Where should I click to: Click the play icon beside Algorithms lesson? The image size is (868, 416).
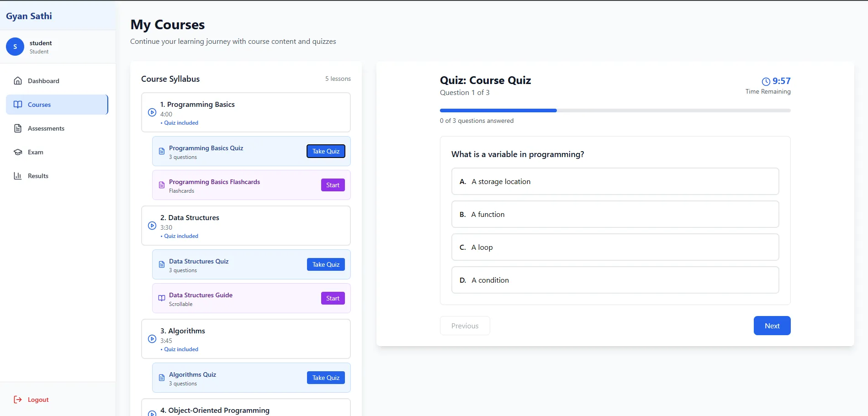pyautogui.click(x=152, y=339)
